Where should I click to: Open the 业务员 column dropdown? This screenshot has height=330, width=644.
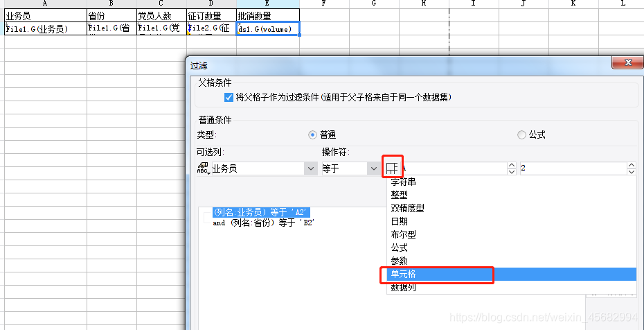tap(310, 168)
